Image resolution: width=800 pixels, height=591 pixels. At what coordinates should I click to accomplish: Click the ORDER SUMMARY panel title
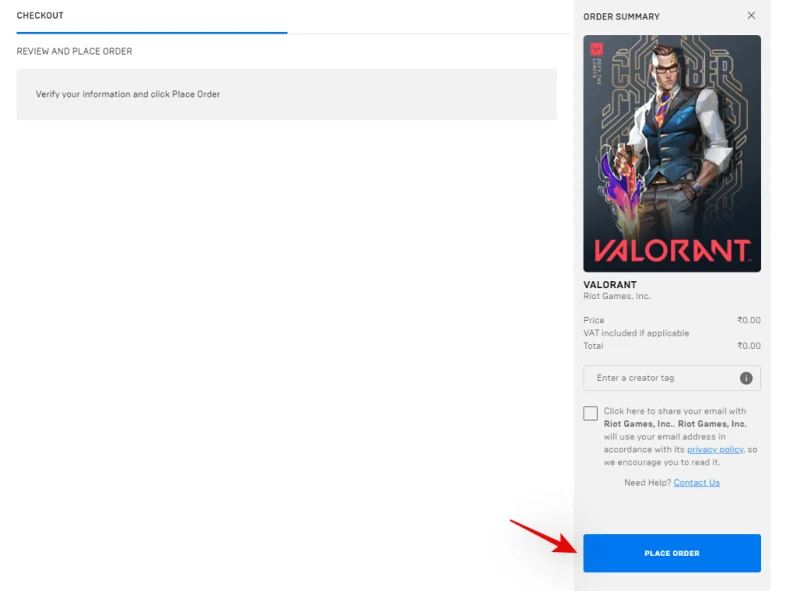[620, 16]
